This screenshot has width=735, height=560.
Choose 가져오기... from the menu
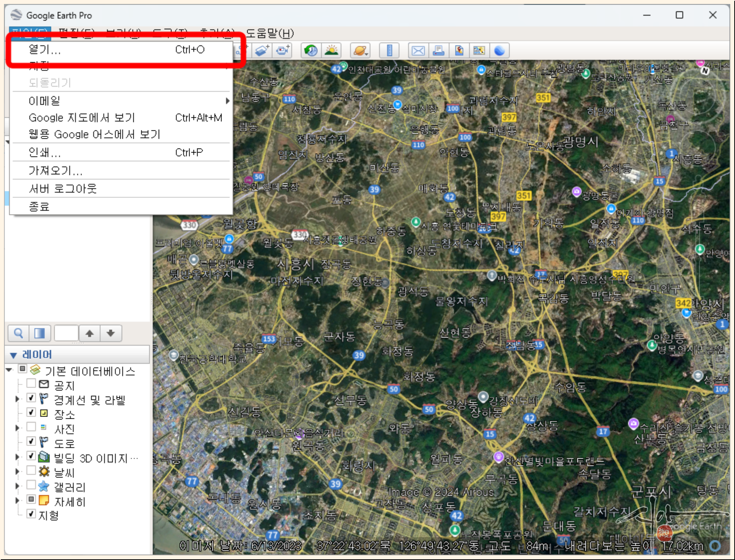[x=121, y=171]
